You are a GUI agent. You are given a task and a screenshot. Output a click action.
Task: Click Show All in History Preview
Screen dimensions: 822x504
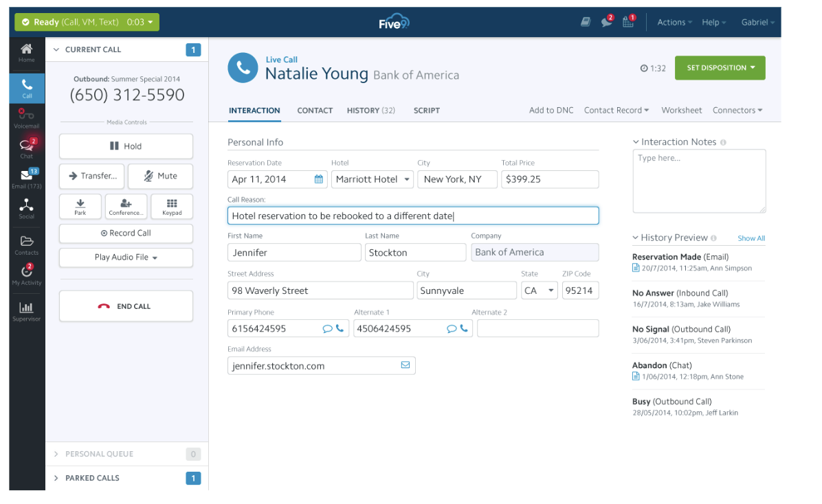tap(751, 238)
